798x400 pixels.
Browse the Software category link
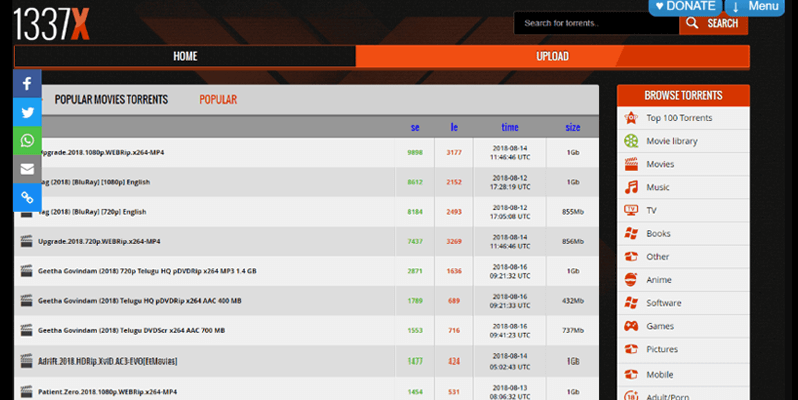[x=664, y=303]
